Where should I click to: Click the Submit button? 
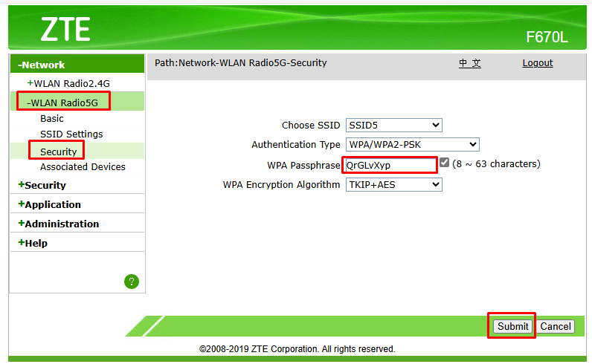tap(512, 326)
